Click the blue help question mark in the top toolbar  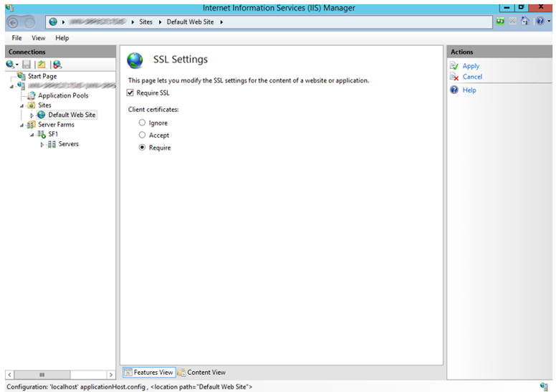[x=540, y=21]
